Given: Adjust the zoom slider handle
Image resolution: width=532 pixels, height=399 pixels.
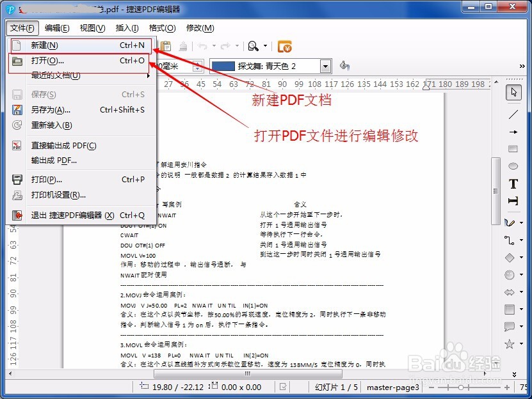Looking at the screenshot, I should 461,387.
